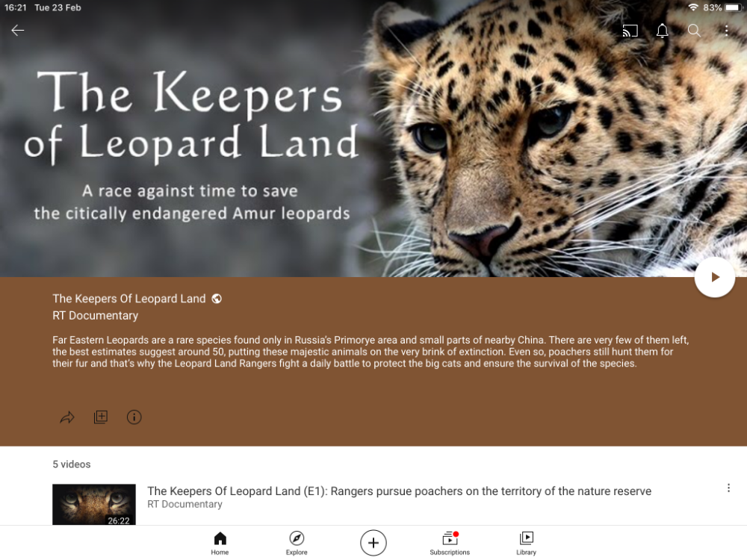This screenshot has width=747, height=560.
Task: Open the Library tab
Action: (x=527, y=543)
